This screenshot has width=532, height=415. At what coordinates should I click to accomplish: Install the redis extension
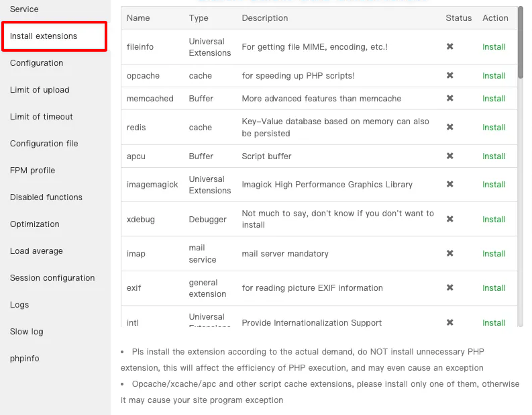tap(494, 128)
